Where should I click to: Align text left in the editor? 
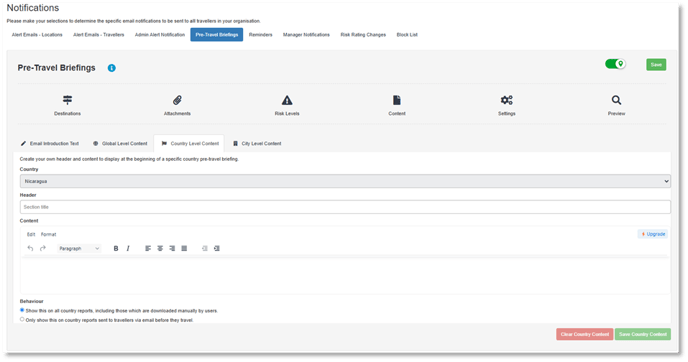click(x=148, y=248)
